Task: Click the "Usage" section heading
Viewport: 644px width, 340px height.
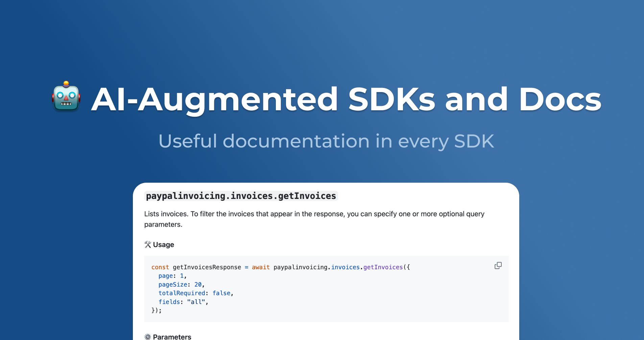Action: [x=164, y=245]
